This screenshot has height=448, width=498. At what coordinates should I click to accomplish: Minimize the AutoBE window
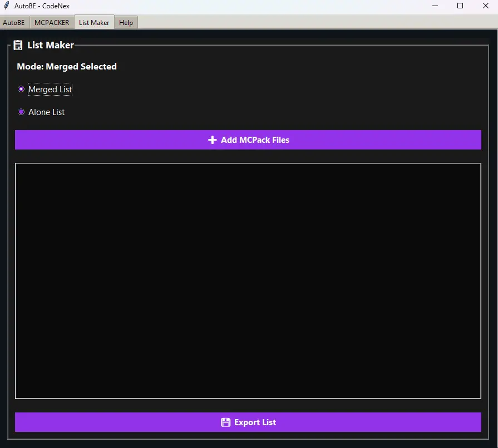coord(434,6)
